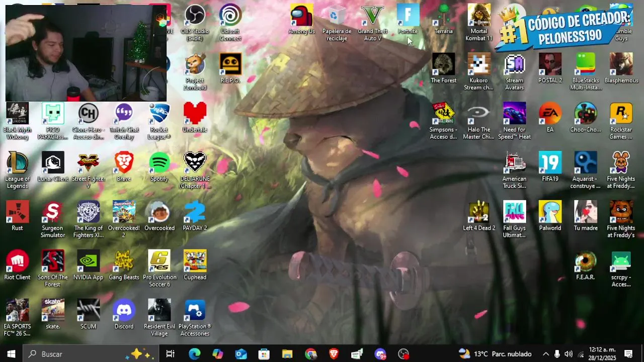
Task: Open the Terraria shortcut
Action: pyautogui.click(x=443, y=20)
